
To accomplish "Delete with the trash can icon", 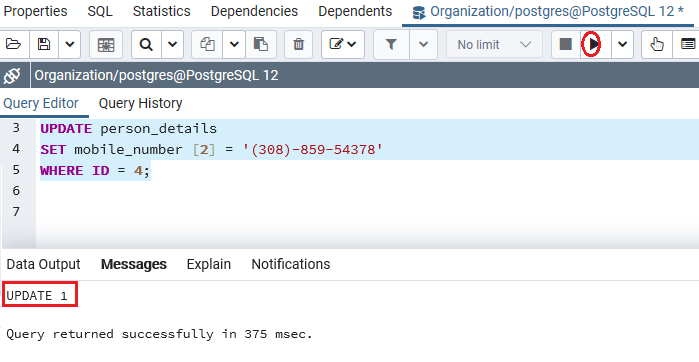I will (298, 44).
